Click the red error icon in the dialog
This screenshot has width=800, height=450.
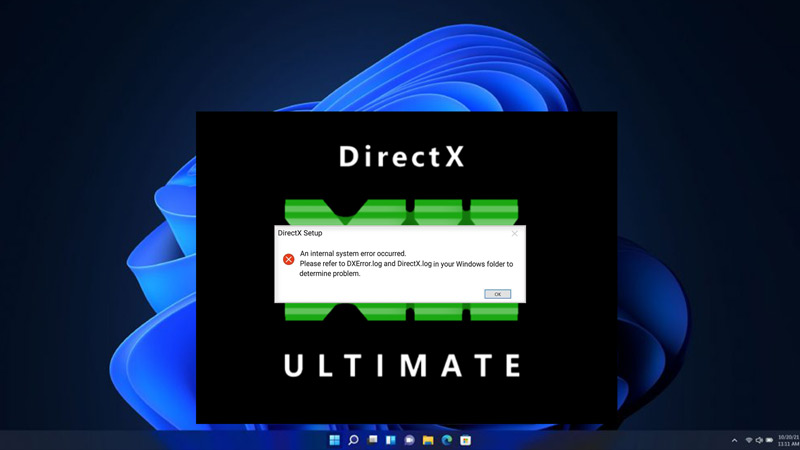(x=288, y=259)
